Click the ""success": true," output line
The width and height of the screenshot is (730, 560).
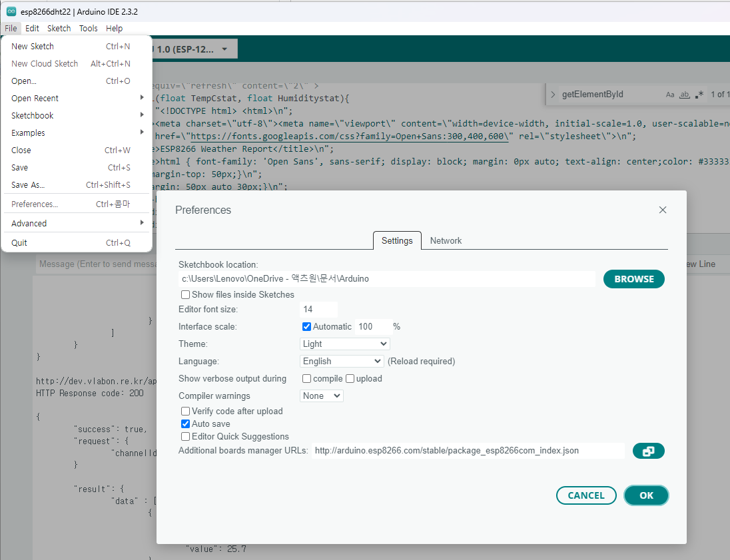click(x=111, y=429)
